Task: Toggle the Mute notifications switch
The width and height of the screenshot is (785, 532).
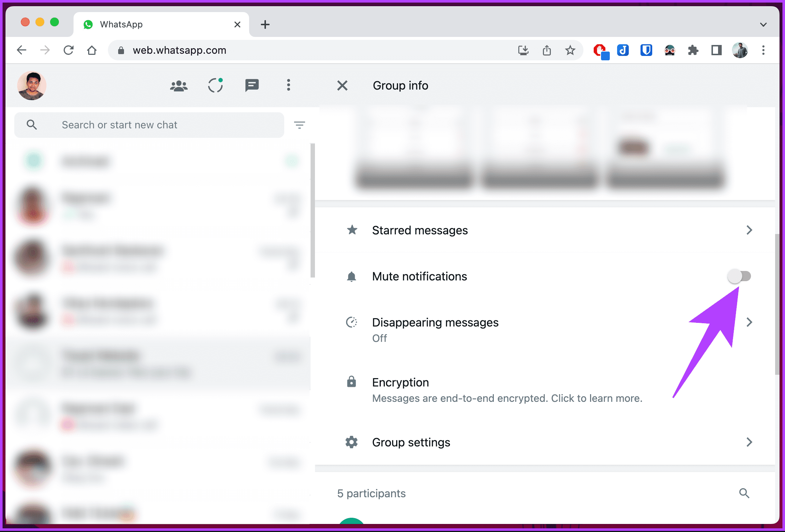Action: pos(739,276)
